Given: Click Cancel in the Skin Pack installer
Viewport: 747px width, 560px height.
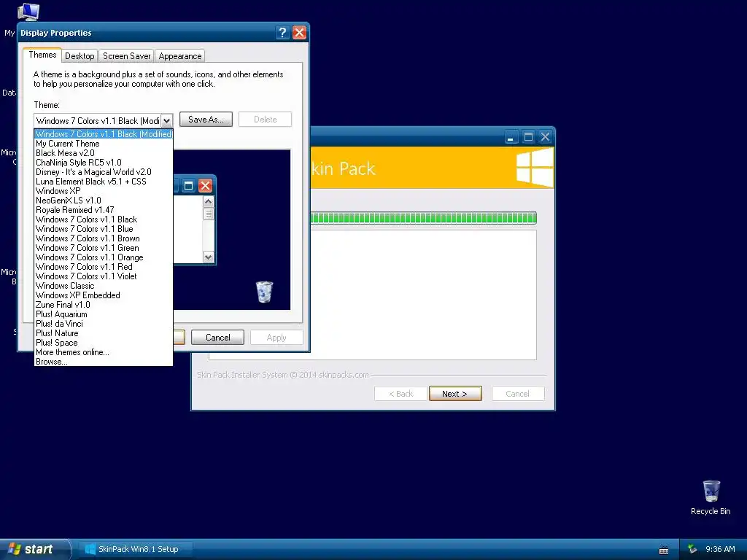Looking at the screenshot, I should coord(517,393).
